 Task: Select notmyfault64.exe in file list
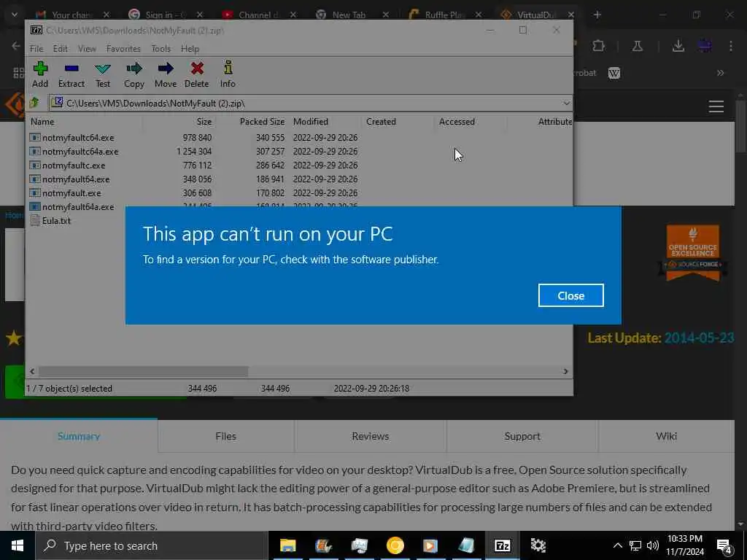[76, 179]
